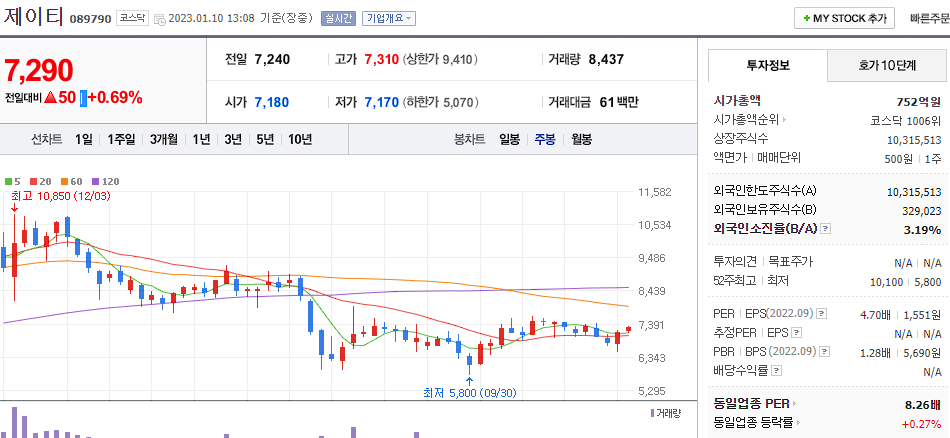This screenshot has height=438, width=950.
Task: Click the 외국인소진율 value 3.19%
Action: [923, 229]
